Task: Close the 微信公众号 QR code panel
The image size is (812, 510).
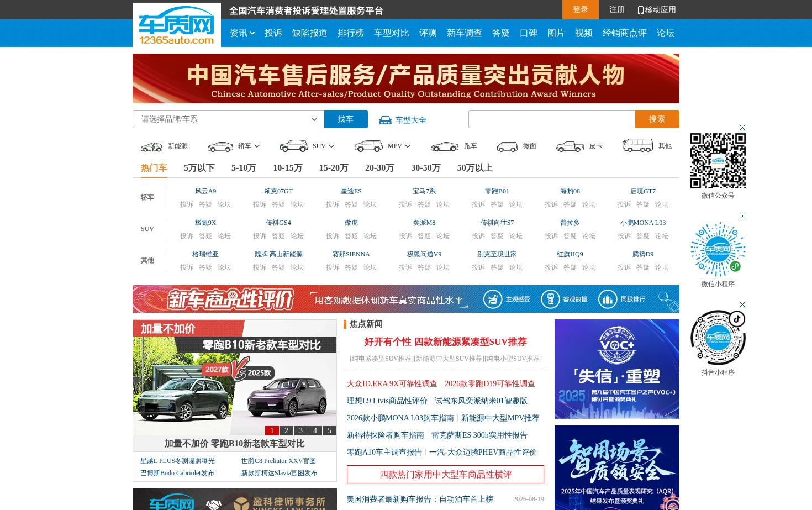Action: tap(742, 128)
